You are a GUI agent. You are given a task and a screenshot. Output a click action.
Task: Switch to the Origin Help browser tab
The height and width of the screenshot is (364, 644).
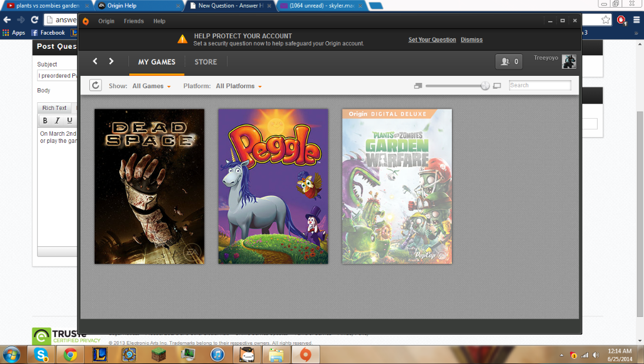click(x=137, y=6)
